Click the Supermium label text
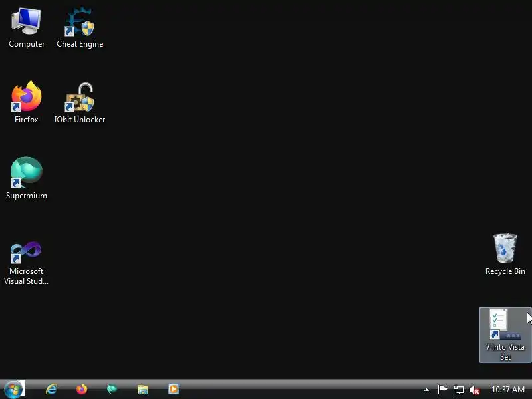532x399 pixels. coord(27,196)
